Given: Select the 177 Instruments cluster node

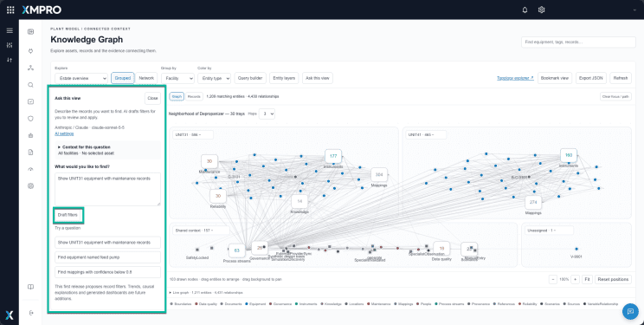Looking at the screenshot, I should point(333,156).
